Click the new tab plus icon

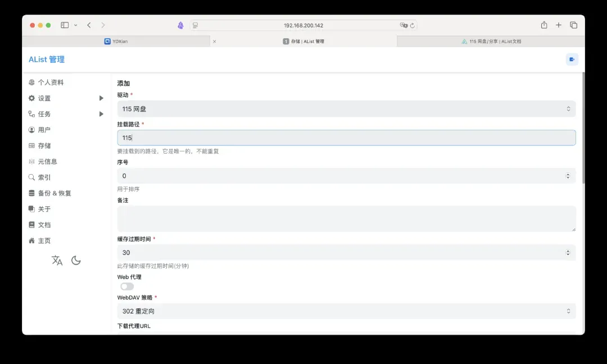559,25
